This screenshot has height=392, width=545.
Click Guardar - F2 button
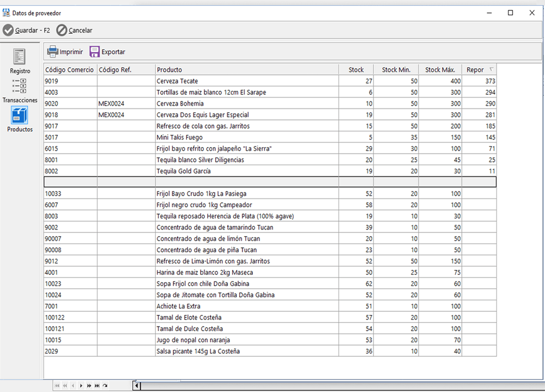(x=27, y=31)
